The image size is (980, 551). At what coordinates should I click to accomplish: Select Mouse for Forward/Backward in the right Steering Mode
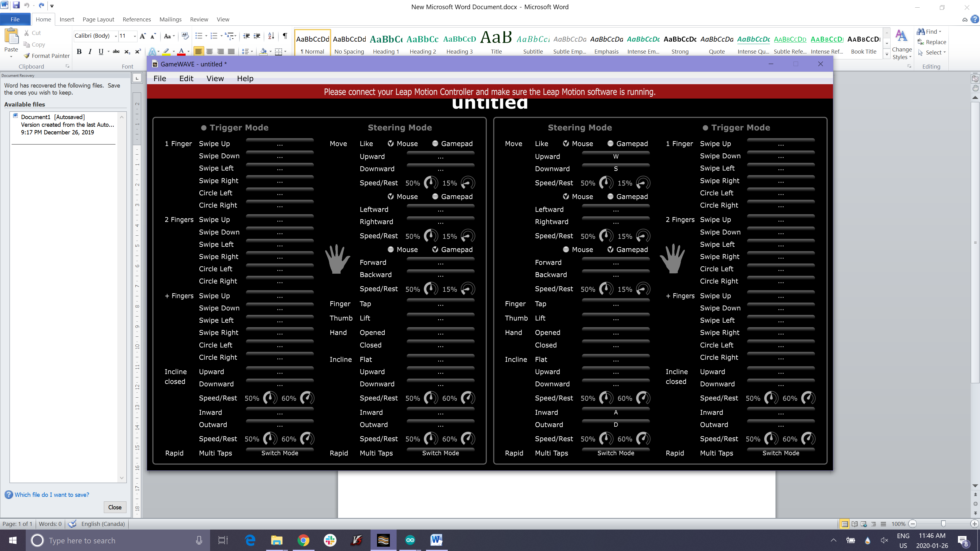(566, 249)
